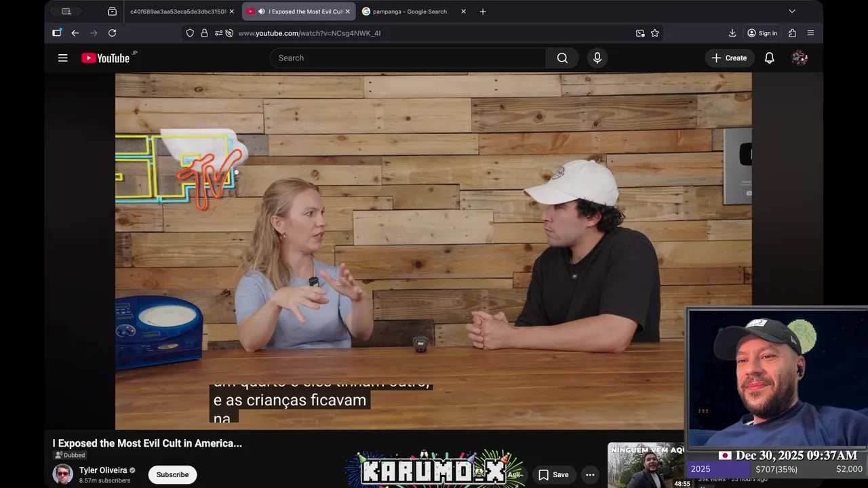Open YouTube notifications bell
Screen dimensions: 868x488
(770, 58)
